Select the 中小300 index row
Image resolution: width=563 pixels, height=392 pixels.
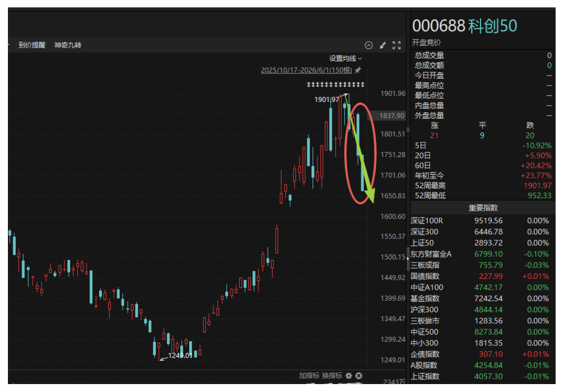tap(483, 343)
